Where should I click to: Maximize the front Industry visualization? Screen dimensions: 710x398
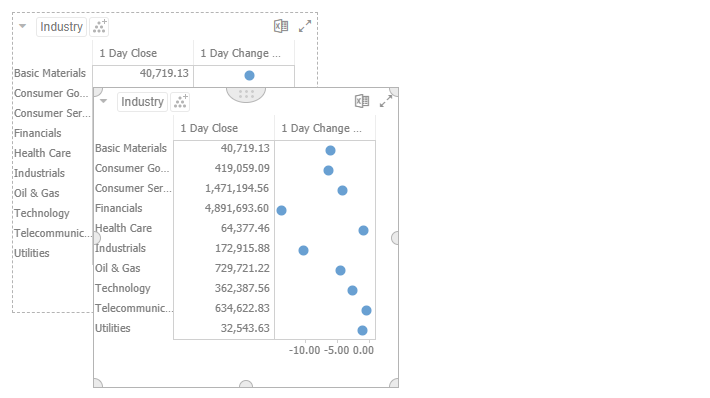[x=386, y=101]
